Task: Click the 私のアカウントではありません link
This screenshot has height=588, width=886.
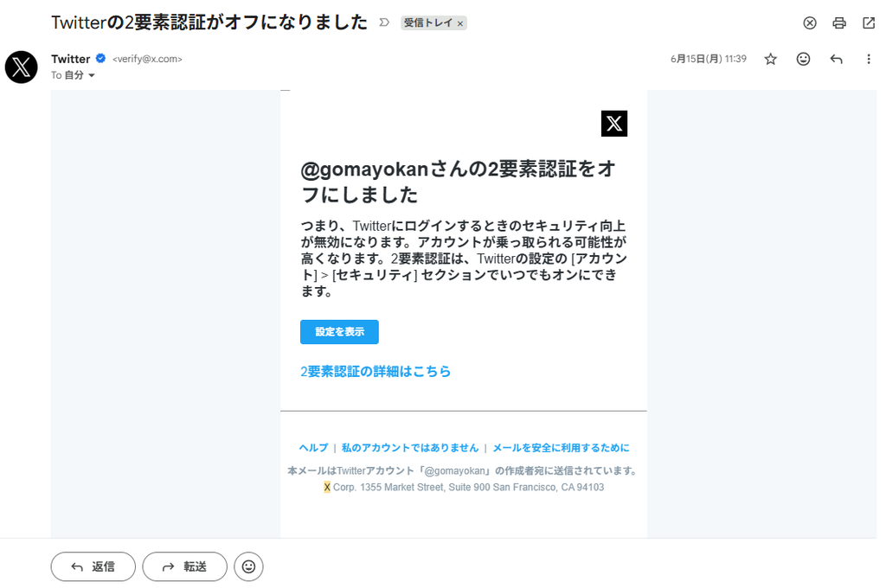Action: (410, 447)
